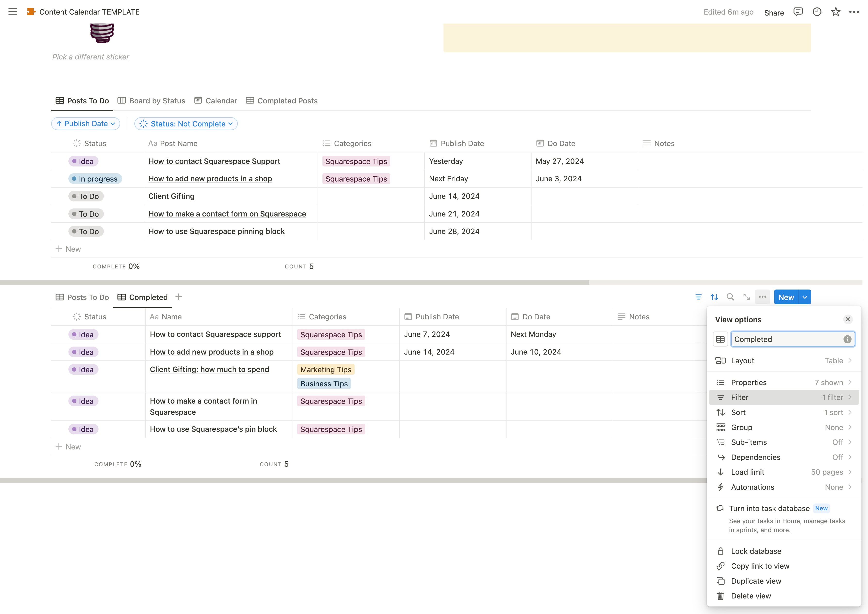Click the Share button

pyautogui.click(x=774, y=12)
